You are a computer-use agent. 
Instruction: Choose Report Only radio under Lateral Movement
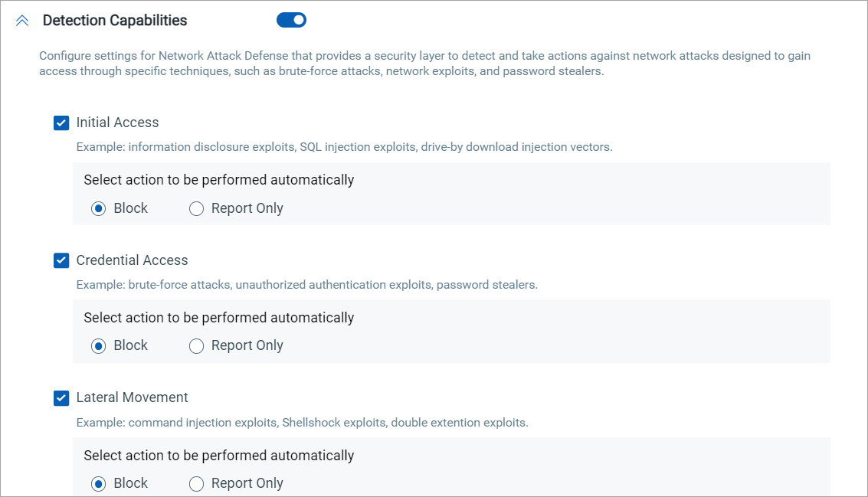coord(196,484)
